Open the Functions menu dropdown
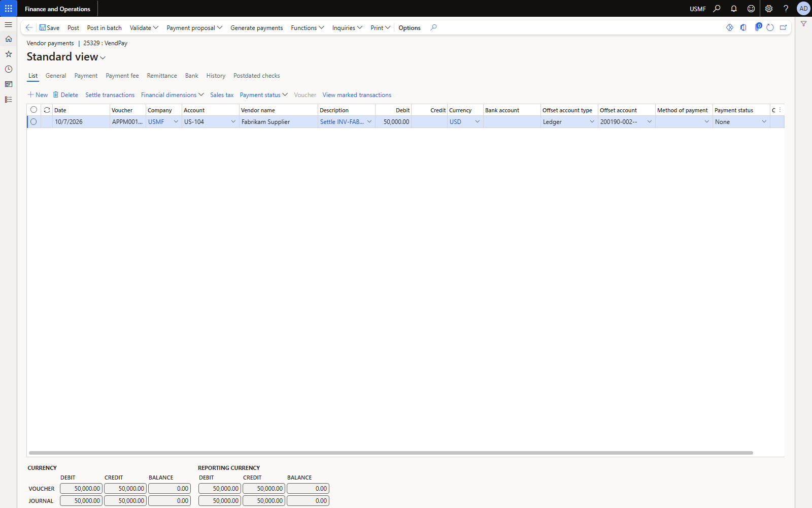This screenshot has height=508, width=812. (x=307, y=28)
